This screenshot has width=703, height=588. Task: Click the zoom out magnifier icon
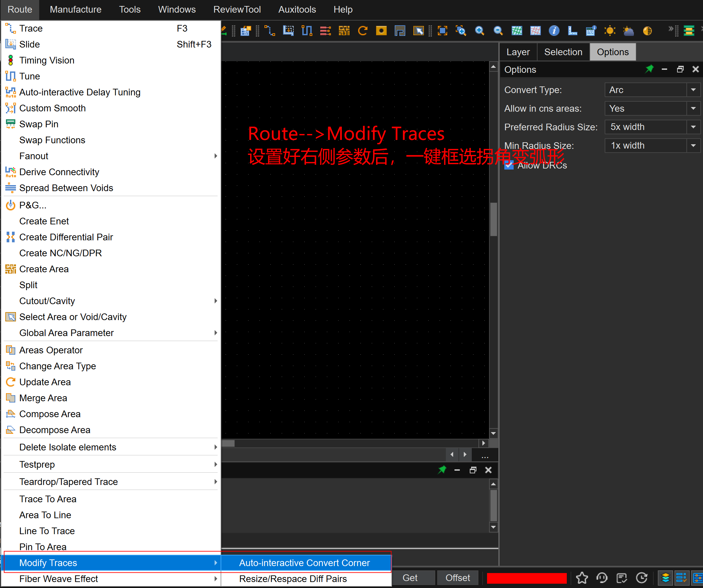498,31
